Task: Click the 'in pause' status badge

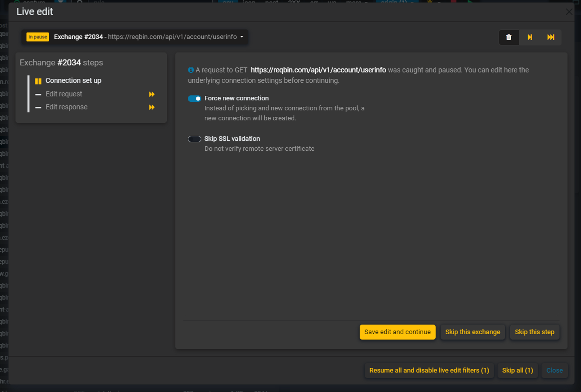Action: pyautogui.click(x=37, y=36)
